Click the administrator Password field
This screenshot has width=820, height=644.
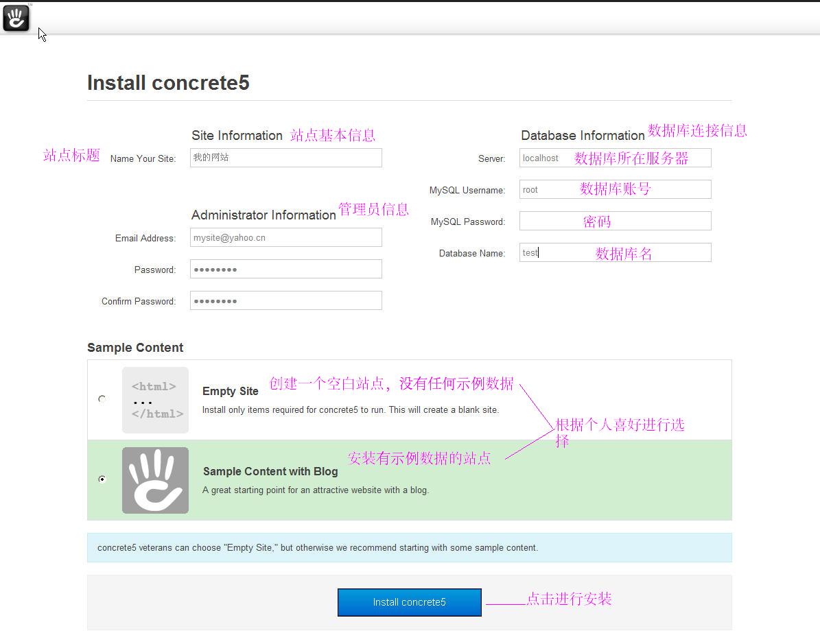point(286,270)
